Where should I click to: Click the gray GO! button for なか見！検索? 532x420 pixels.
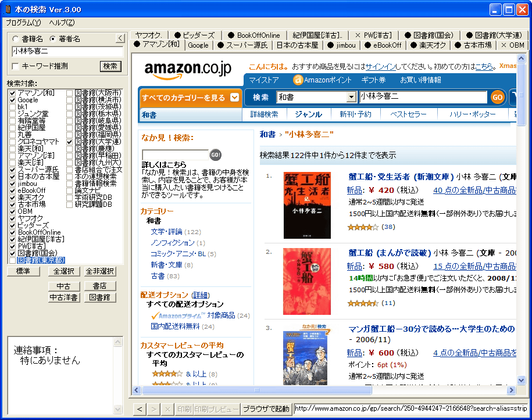[x=216, y=155]
